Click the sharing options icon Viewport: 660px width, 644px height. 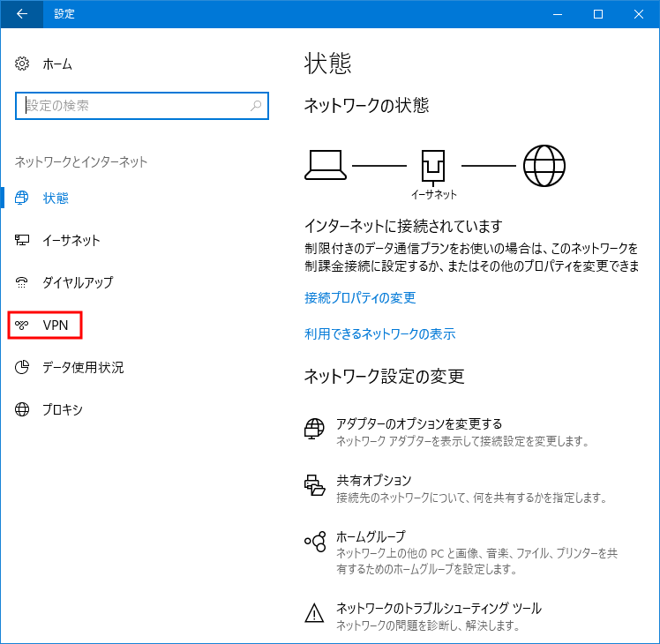point(315,484)
